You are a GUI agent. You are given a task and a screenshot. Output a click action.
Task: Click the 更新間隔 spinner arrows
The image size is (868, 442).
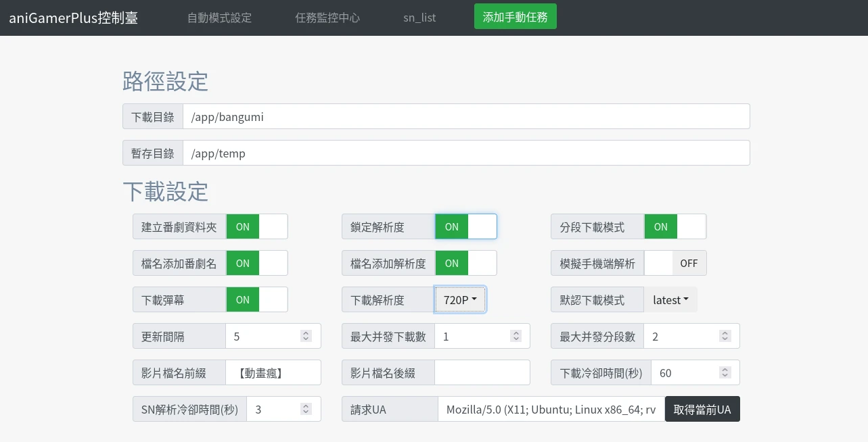click(306, 336)
